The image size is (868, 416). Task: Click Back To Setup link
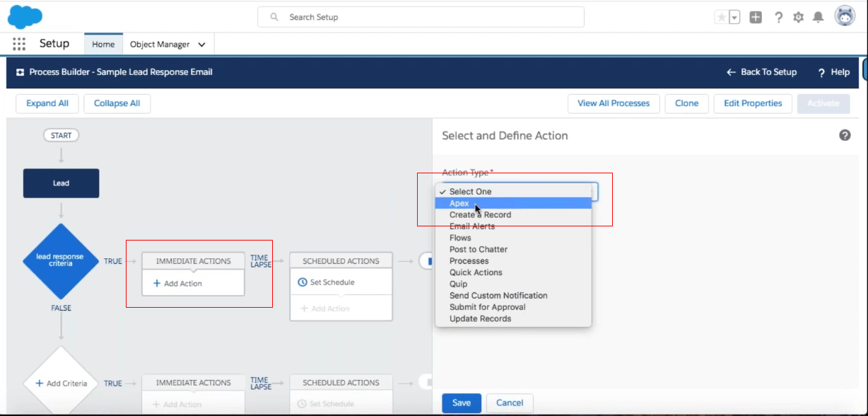click(761, 72)
